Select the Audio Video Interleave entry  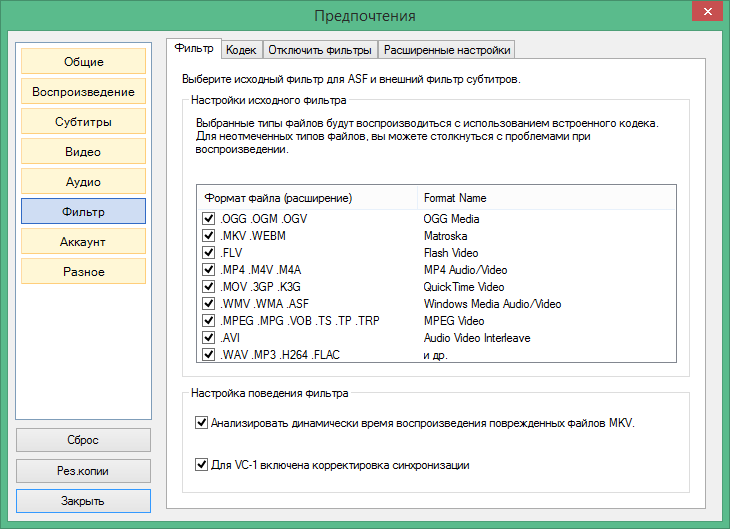477,338
